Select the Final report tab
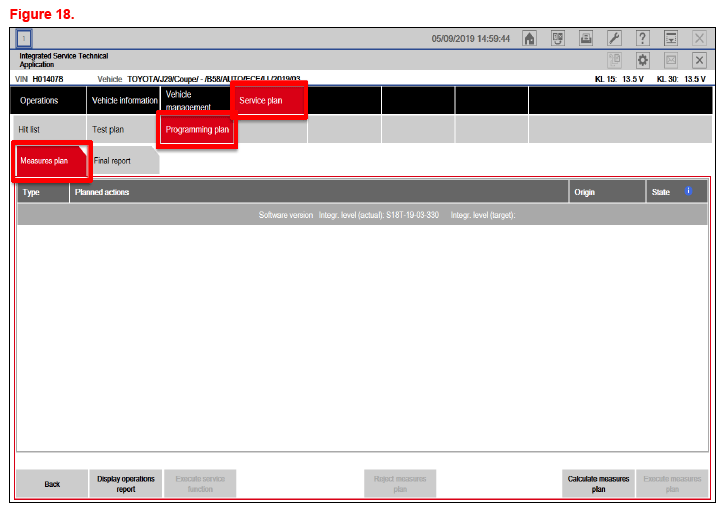The image size is (725, 512). click(x=113, y=161)
